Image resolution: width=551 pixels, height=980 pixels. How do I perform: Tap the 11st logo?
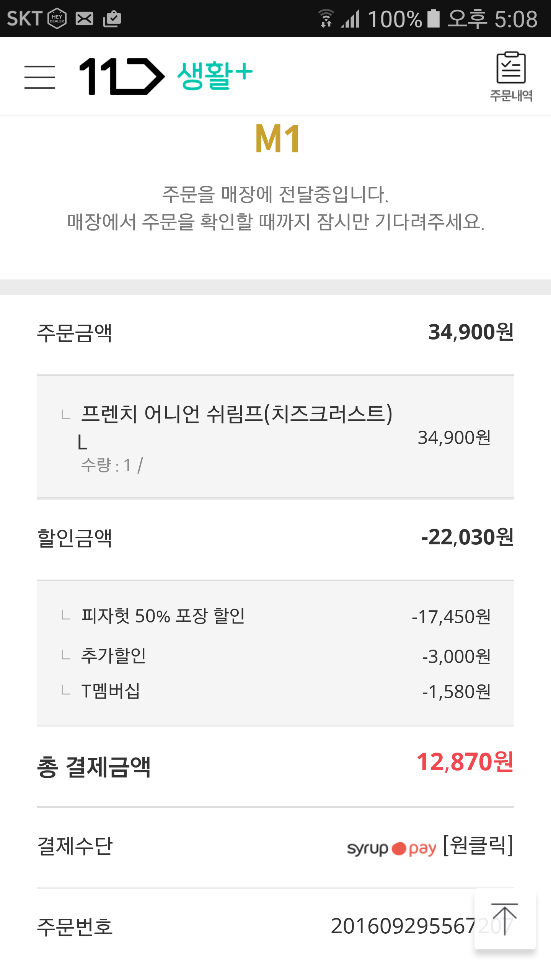pos(122,76)
